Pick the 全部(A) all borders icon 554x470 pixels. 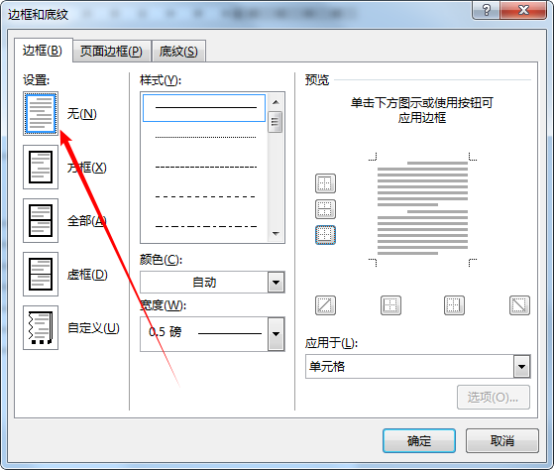[41, 221]
